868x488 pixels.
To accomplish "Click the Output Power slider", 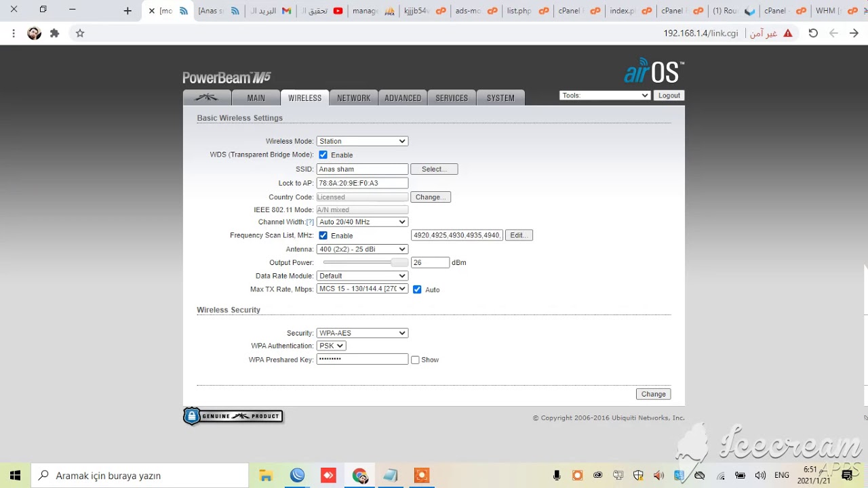I will tap(366, 262).
